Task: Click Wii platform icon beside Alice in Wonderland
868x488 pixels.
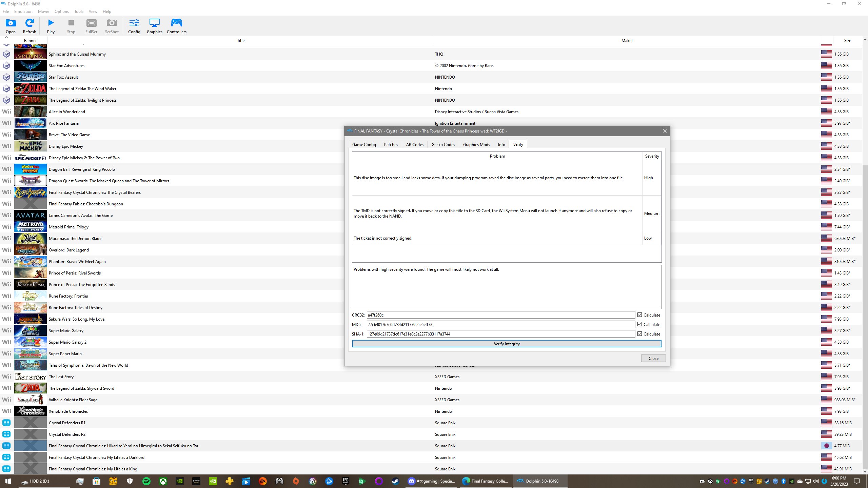Action: (x=6, y=112)
